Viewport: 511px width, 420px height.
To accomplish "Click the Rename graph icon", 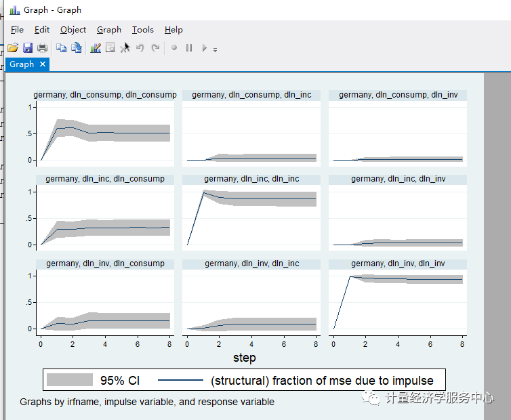I will [77, 48].
